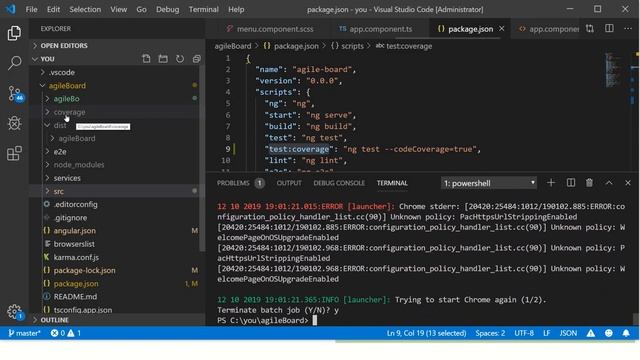
Task: Change indentation via Spaces: 2
Action: point(490,333)
